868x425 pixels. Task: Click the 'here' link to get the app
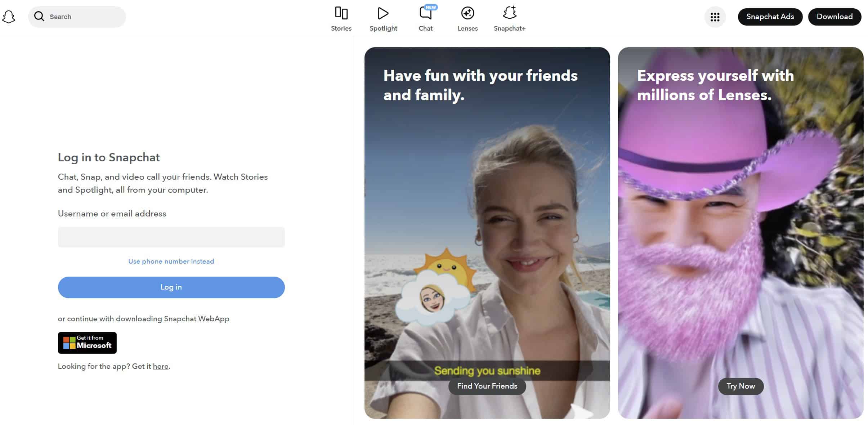(161, 366)
